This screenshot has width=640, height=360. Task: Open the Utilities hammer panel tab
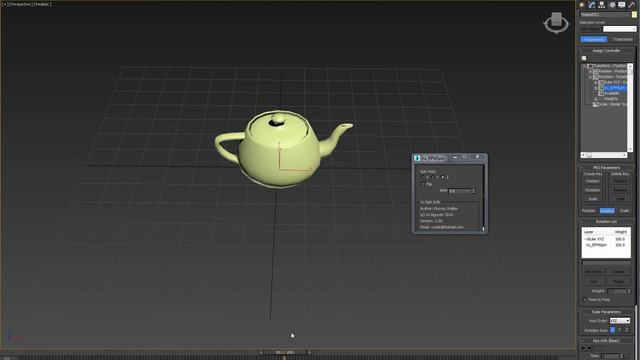pyautogui.click(x=631, y=5)
